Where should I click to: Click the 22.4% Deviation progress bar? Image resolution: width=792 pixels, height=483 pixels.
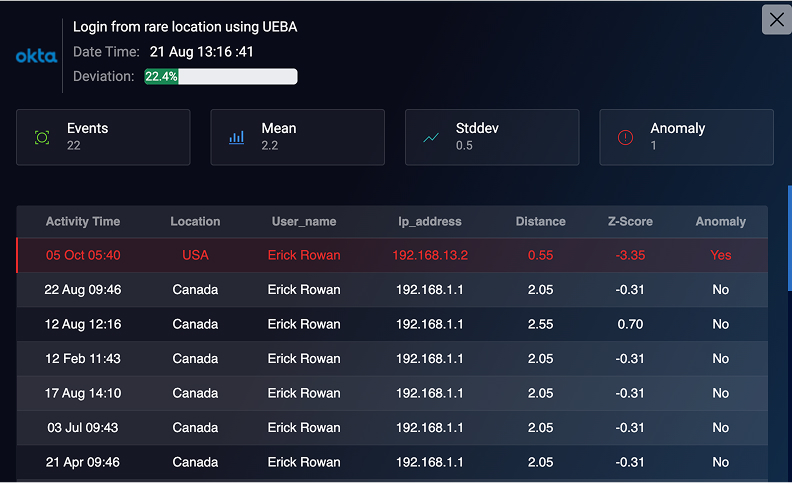[x=221, y=76]
